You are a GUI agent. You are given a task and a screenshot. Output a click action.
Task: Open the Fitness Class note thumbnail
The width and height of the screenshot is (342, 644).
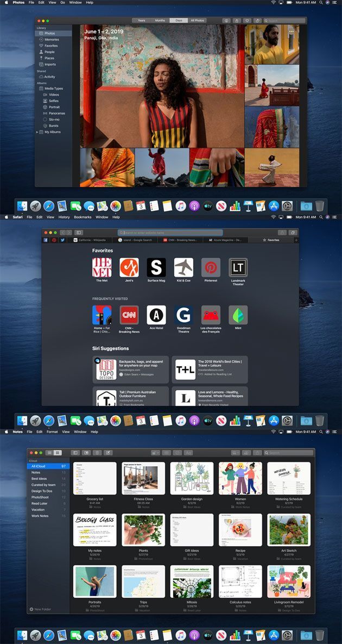[144, 478]
